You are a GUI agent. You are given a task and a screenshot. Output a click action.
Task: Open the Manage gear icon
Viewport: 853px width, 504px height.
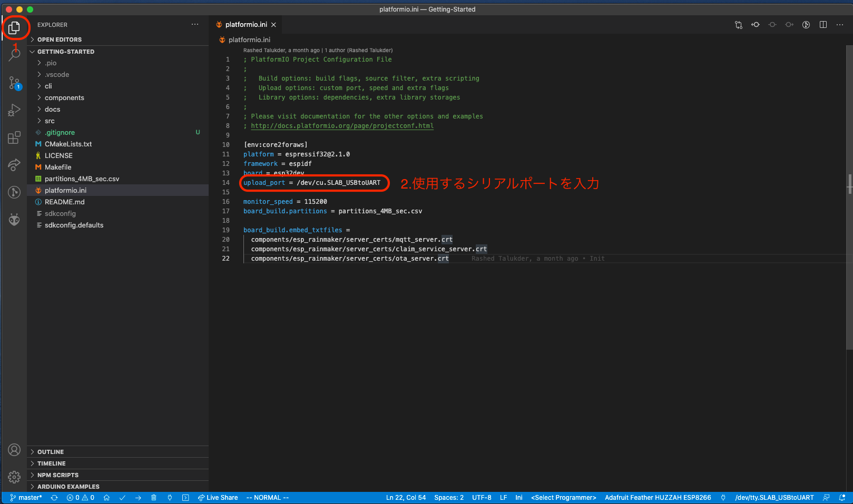point(14,477)
